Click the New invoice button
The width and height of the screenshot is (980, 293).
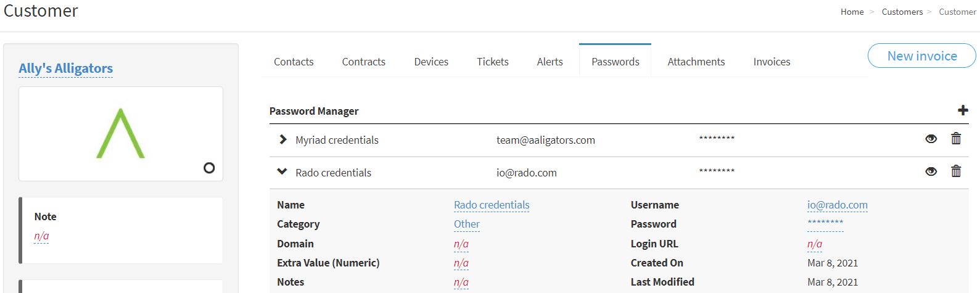922,56
